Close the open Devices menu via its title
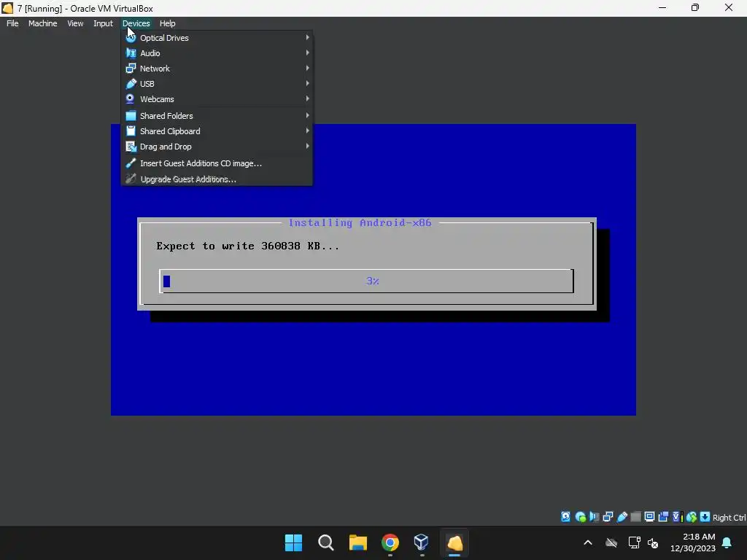This screenshot has width=747, height=560. [136, 23]
